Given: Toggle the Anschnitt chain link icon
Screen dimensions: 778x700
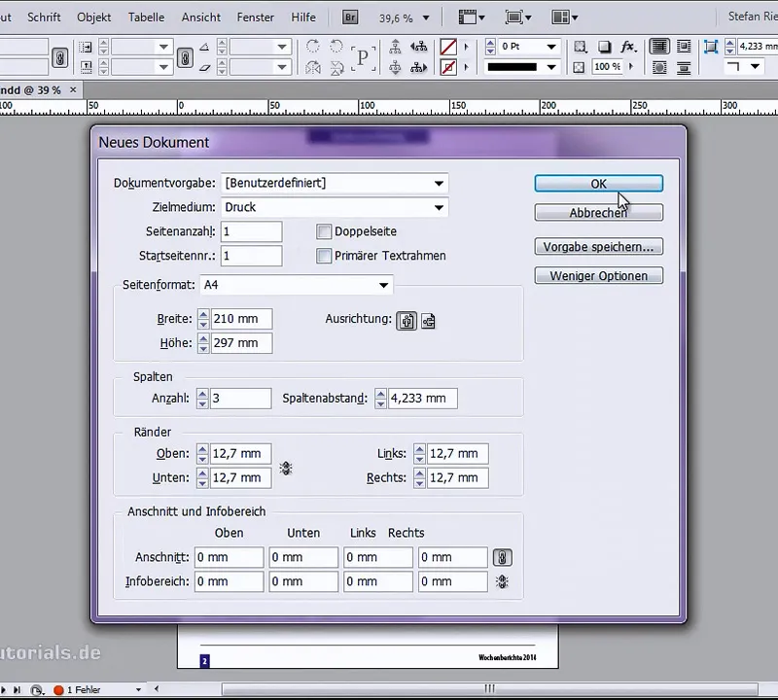Looking at the screenshot, I should (502, 557).
